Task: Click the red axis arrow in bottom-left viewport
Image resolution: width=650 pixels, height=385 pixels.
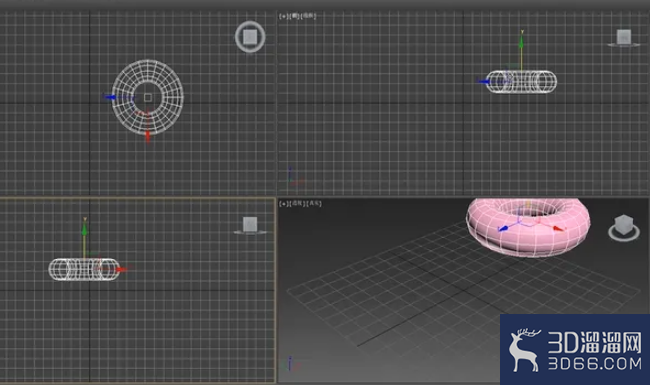Action: [x=121, y=269]
